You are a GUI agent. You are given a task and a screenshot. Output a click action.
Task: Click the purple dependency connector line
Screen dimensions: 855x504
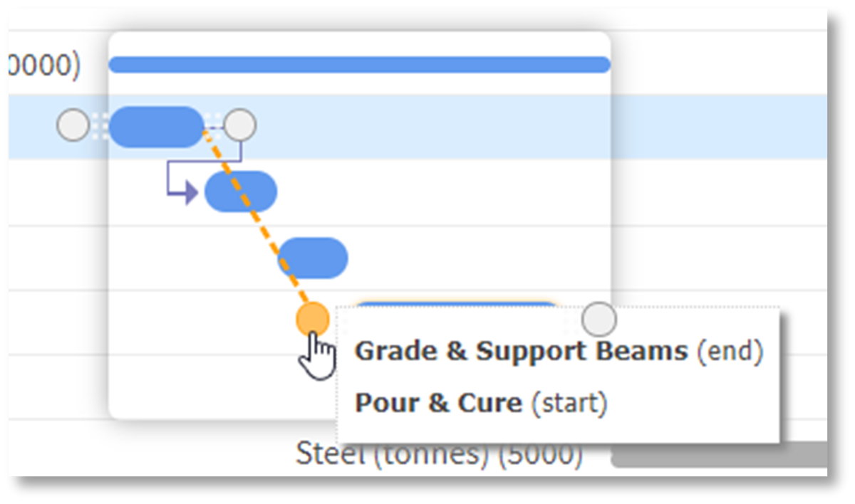tap(167, 178)
